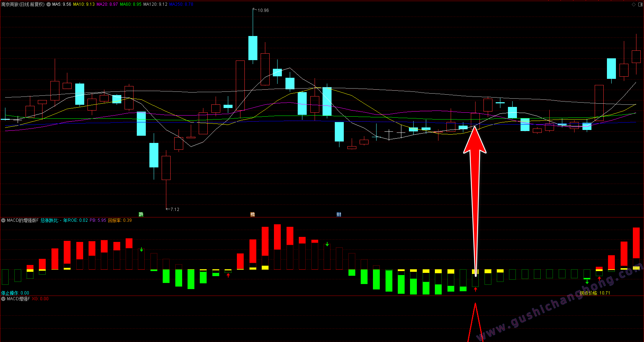644x342 pixels.
Task: Expand the MACD的增强版F indicator menu arrow
Action: (x=3, y=220)
